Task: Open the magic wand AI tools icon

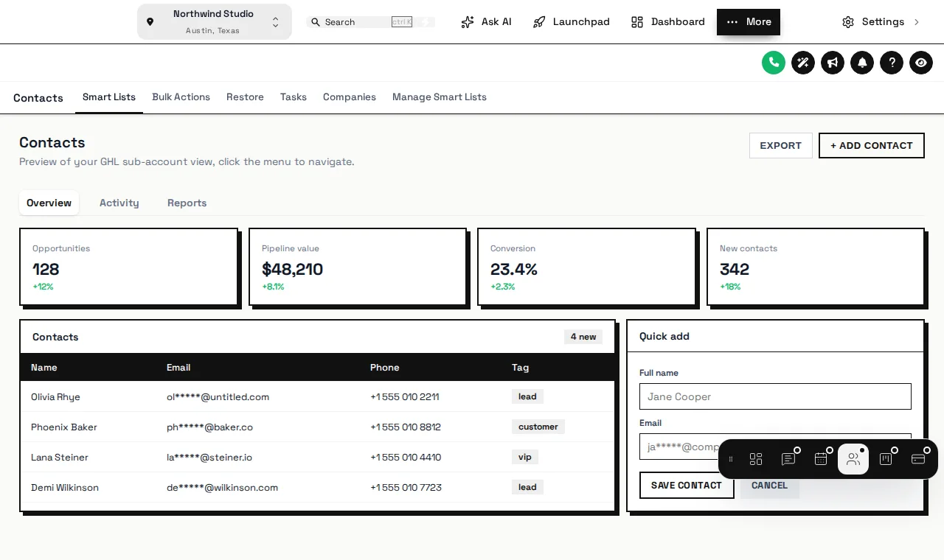Action: (x=803, y=63)
